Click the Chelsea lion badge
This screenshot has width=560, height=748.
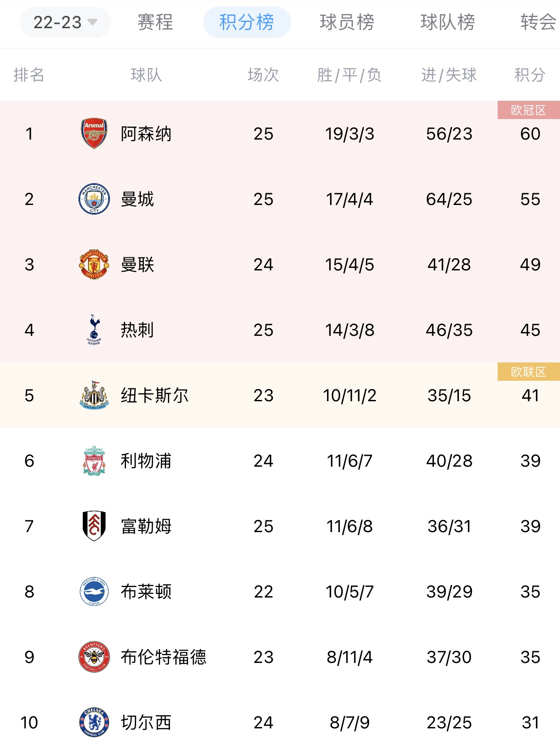pos(94,722)
